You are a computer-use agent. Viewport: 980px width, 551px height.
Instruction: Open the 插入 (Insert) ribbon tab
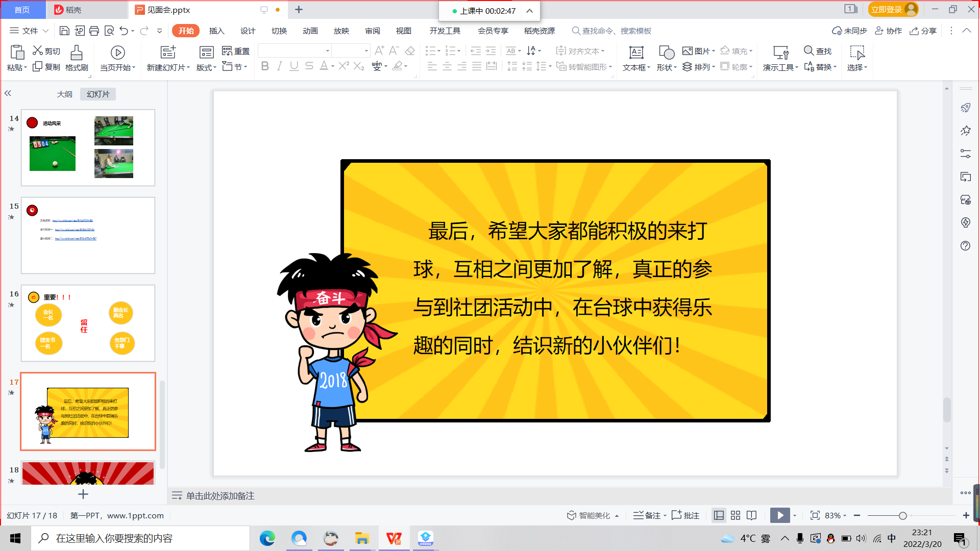pos(216,31)
